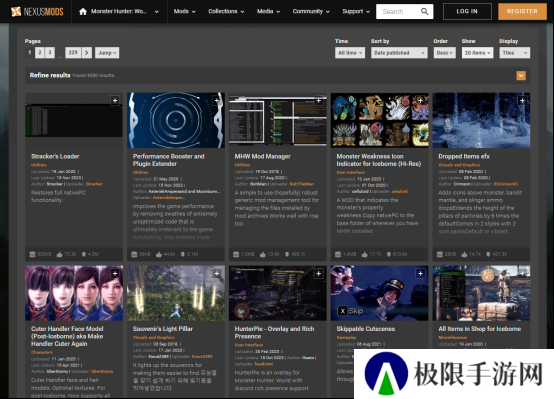Click the search magnifier icon

pyautogui.click(x=424, y=11)
